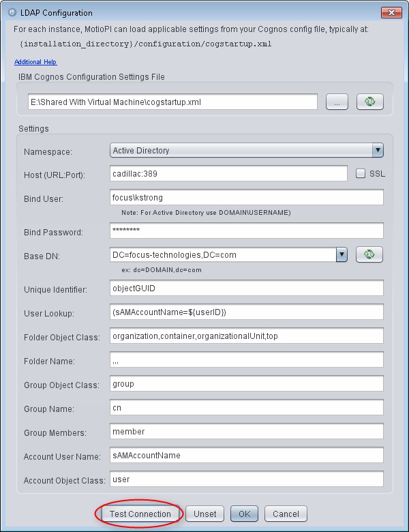Click the Folder Object Class field

coord(247,336)
